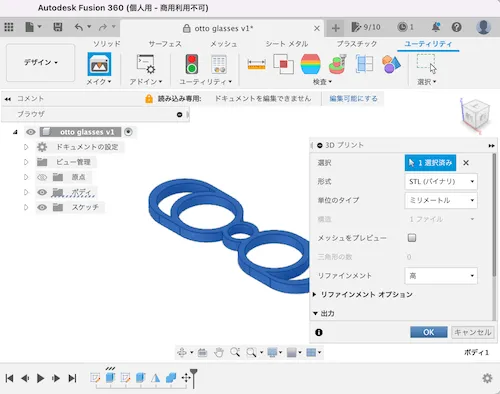This screenshot has height=394, width=500.
Task: Switch to the シート メタル tab
Action: (287, 44)
